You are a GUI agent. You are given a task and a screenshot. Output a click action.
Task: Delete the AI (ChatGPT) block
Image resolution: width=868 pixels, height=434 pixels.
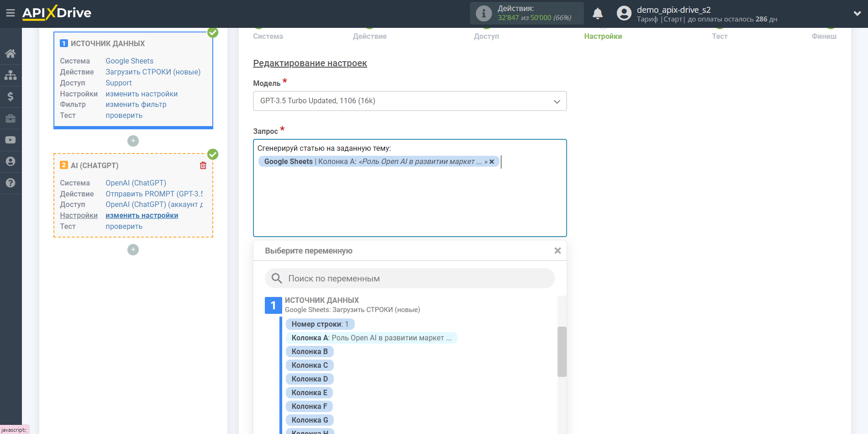point(203,165)
